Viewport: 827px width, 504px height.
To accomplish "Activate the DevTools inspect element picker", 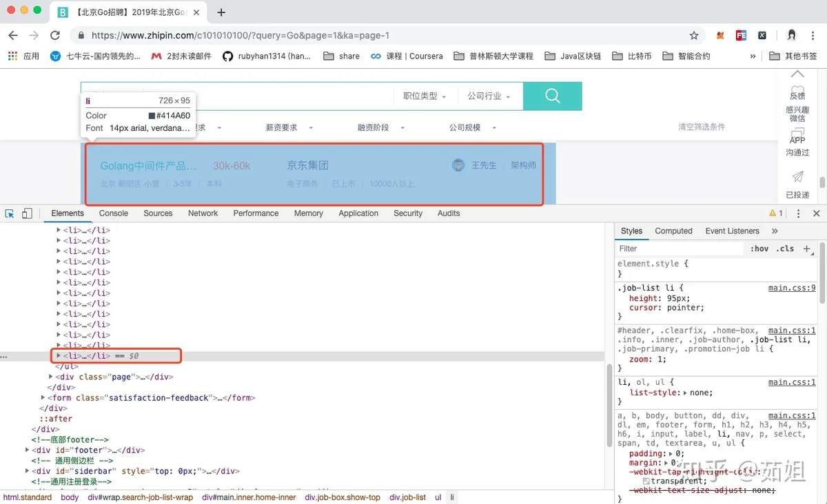I will click(x=10, y=213).
